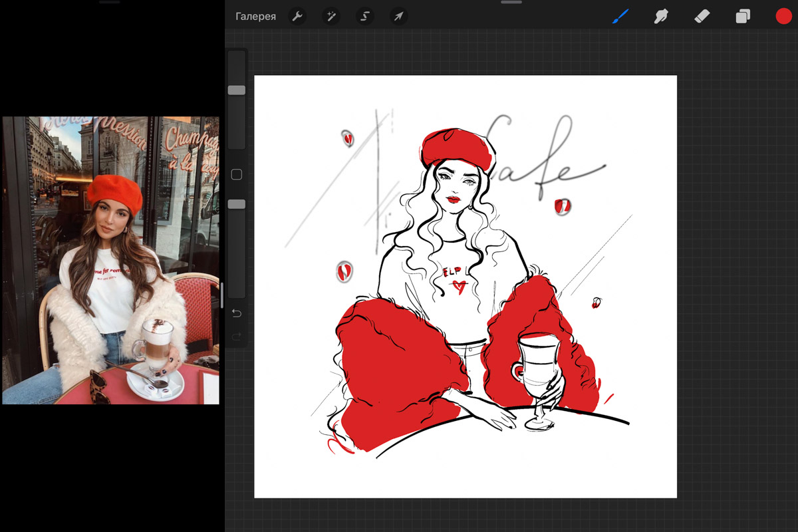This screenshot has height=532, width=798.
Task: Tap the red beret on the canvas drawing
Action: coord(458,146)
